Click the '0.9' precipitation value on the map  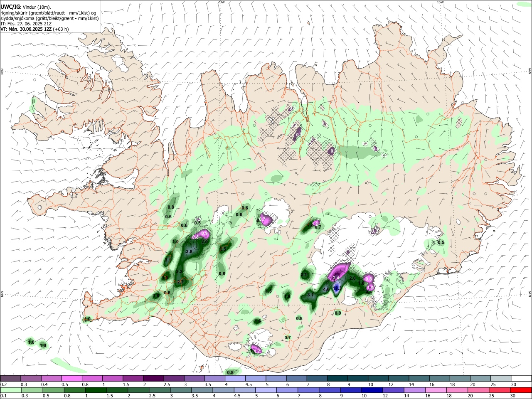pyautogui.click(x=338, y=313)
